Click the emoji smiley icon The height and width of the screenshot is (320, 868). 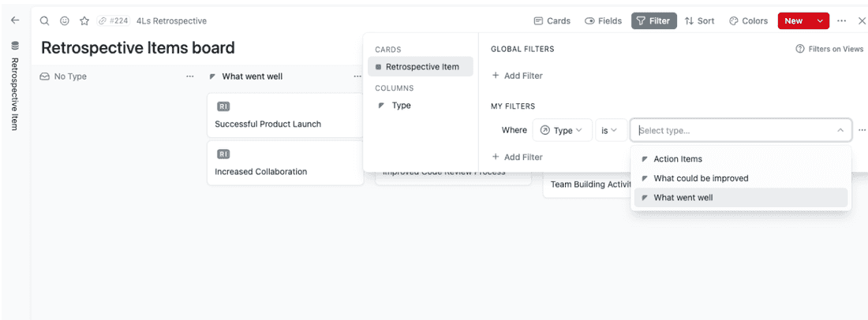click(x=65, y=21)
